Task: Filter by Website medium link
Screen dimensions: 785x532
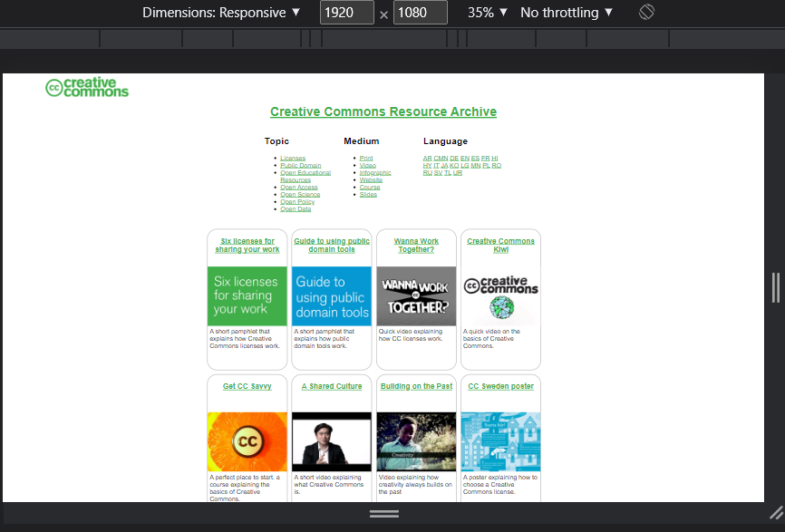Action: 371,179
